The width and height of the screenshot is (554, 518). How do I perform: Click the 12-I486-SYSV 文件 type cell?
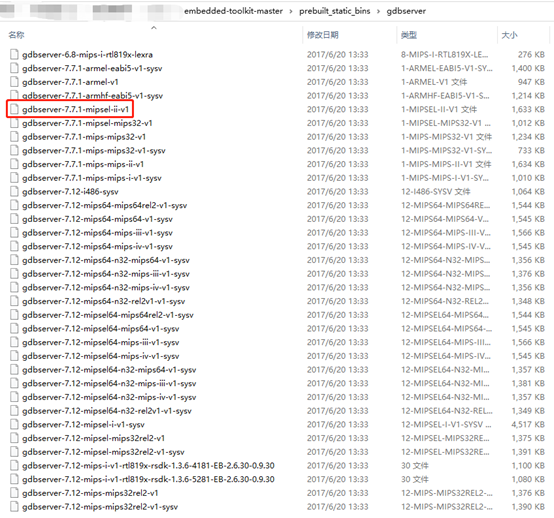436,192
